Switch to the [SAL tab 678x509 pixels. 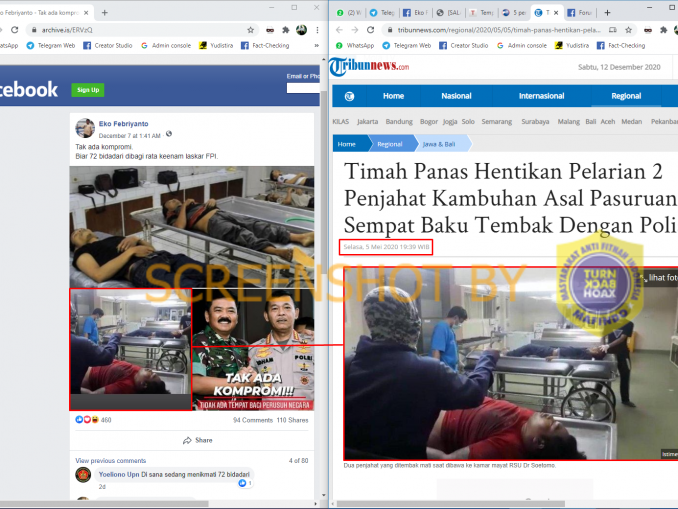tap(448, 13)
